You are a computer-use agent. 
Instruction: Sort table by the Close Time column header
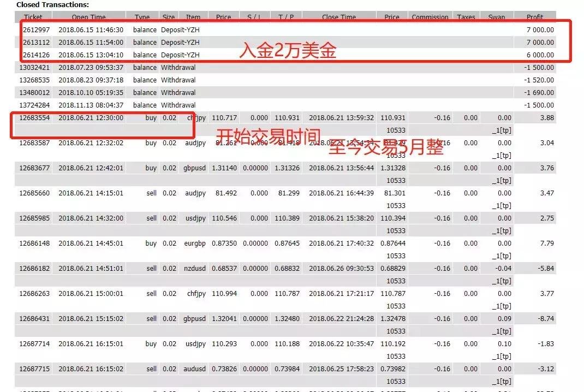coord(338,17)
